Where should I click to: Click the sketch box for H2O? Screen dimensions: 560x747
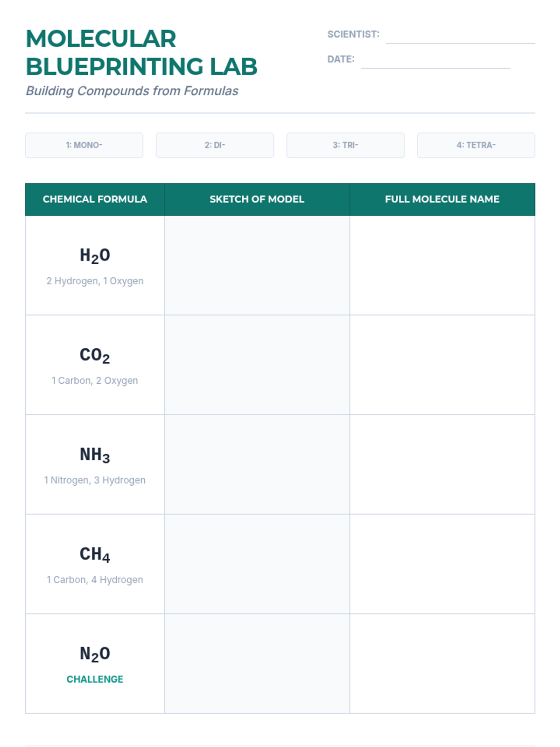(x=257, y=265)
